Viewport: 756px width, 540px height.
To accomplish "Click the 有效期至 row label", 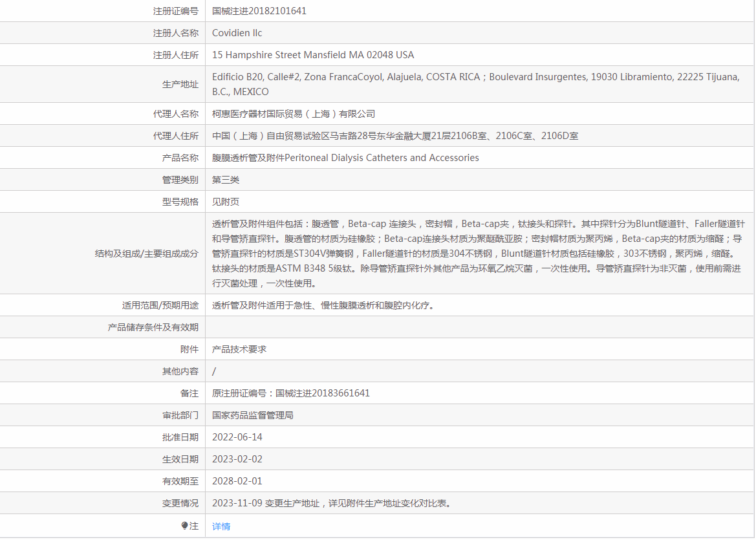I will click(x=180, y=481).
